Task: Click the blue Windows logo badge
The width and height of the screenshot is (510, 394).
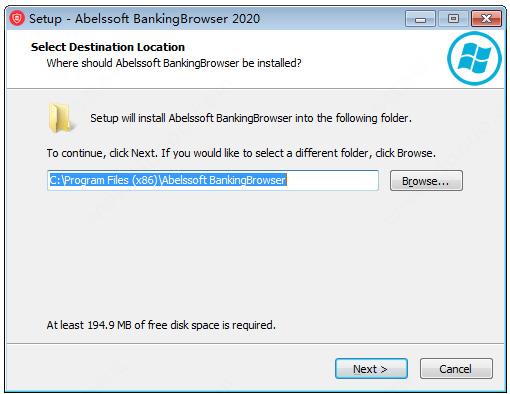Action: pos(474,58)
